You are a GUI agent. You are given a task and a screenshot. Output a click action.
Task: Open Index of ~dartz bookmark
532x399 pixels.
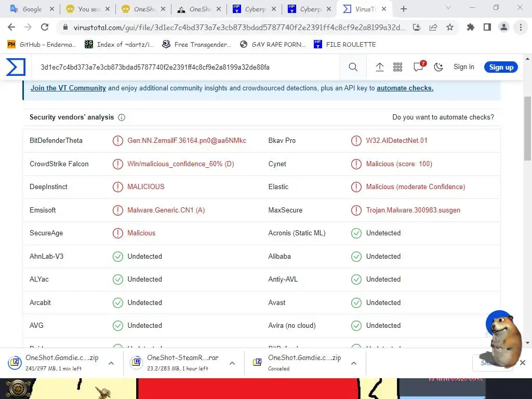pyautogui.click(x=119, y=45)
